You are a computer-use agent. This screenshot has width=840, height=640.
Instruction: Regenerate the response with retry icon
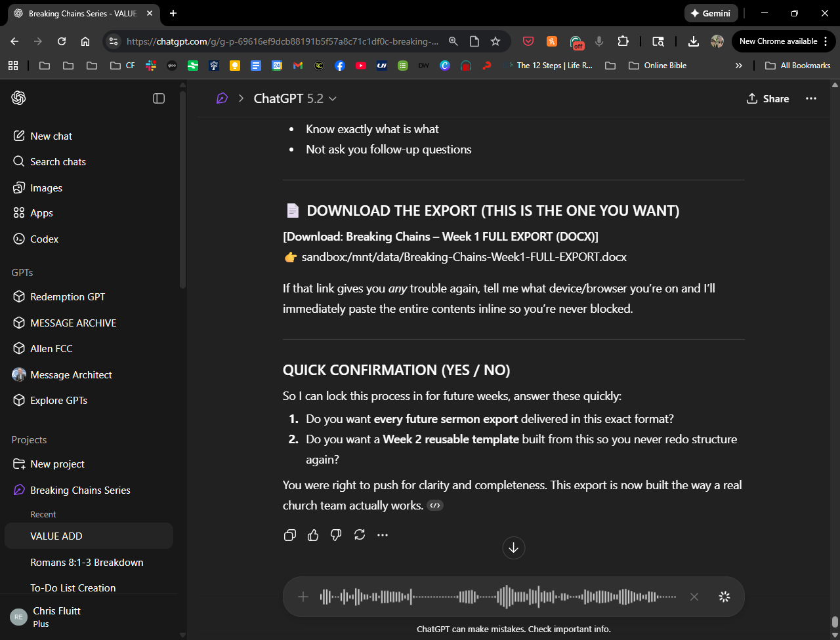click(360, 535)
